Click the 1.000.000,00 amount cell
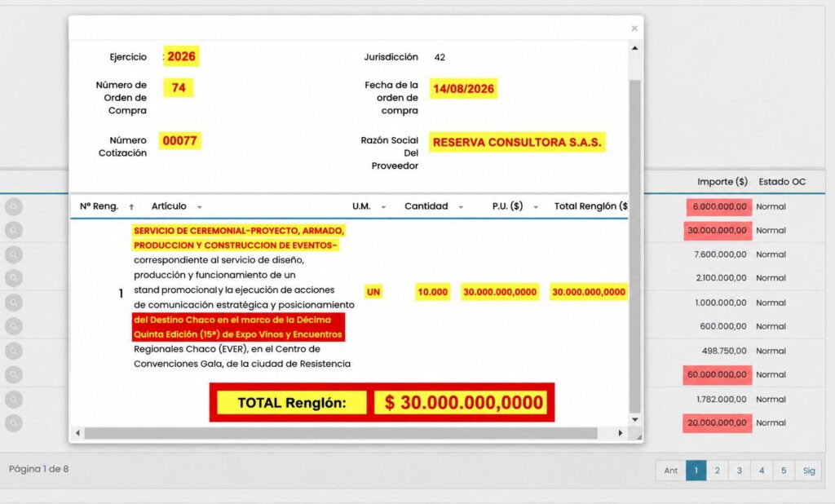This screenshot has height=504, width=835. (x=721, y=303)
